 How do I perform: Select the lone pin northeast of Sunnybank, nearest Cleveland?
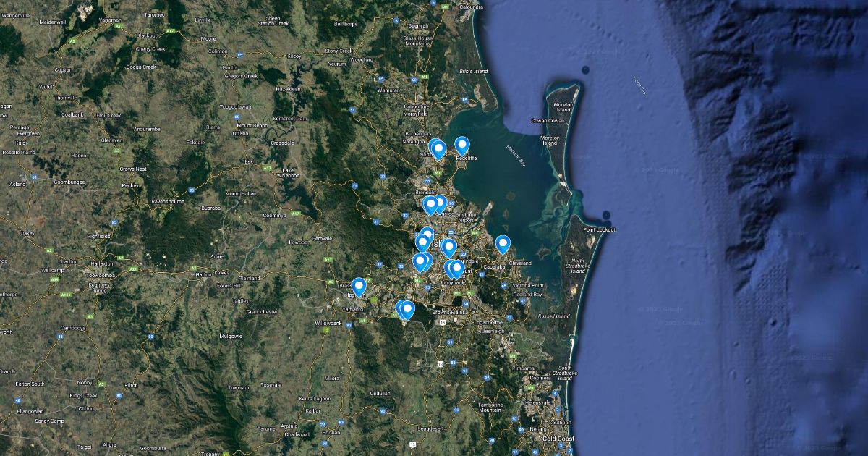503,245
